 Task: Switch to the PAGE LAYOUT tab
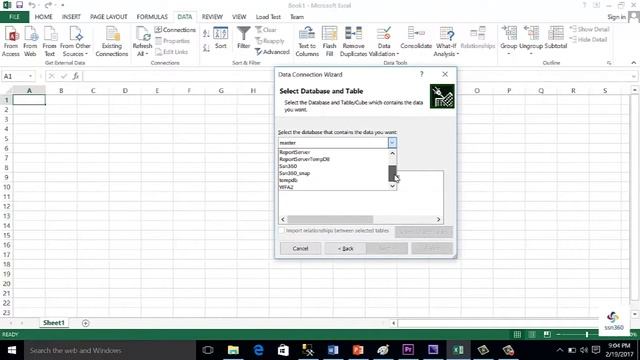109,17
